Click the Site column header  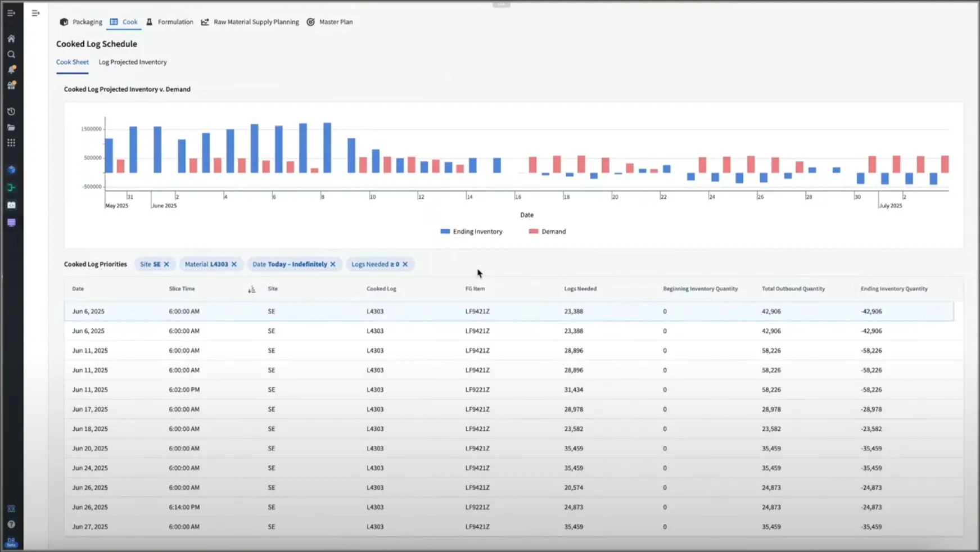[273, 289]
